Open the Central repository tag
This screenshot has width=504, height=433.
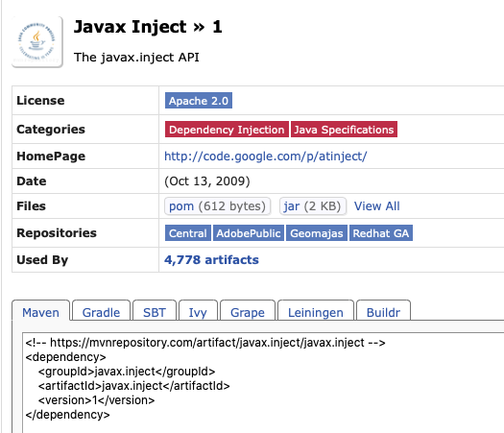point(188,233)
